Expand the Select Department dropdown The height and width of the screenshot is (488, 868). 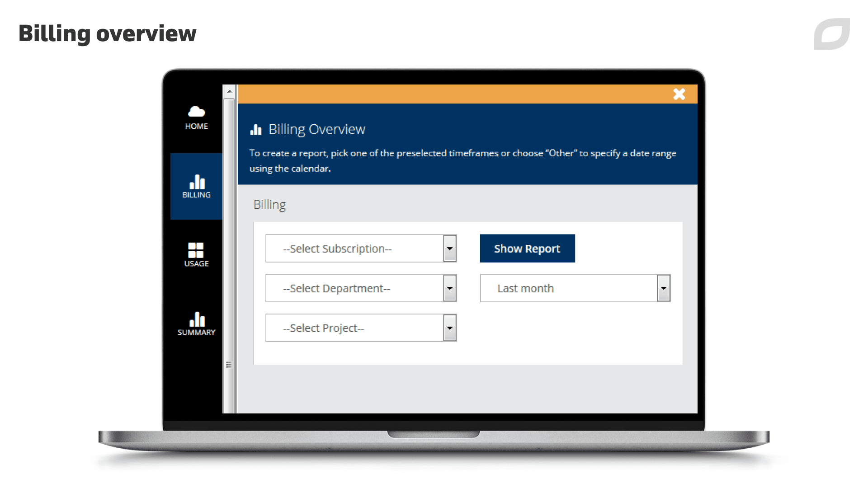pos(450,288)
